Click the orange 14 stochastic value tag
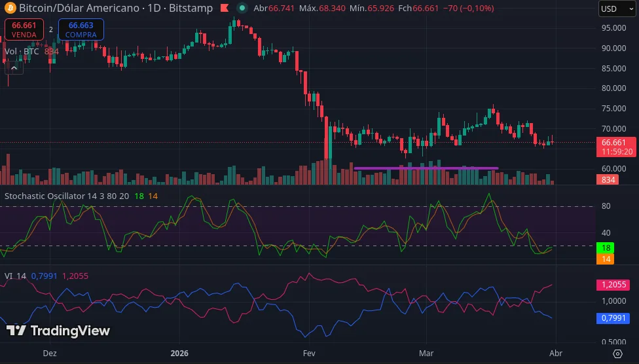This screenshot has width=639, height=364. pyautogui.click(x=606, y=259)
